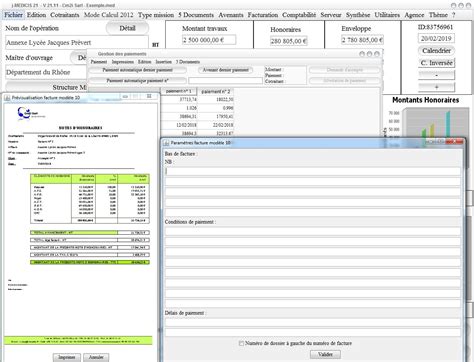This screenshot has width=474, height=362.
Task: Select the paiement n° 1 column header
Action: pyautogui.click(x=179, y=91)
